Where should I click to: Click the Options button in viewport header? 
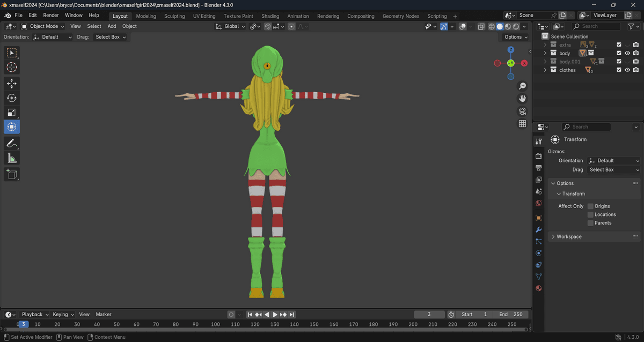[516, 37]
